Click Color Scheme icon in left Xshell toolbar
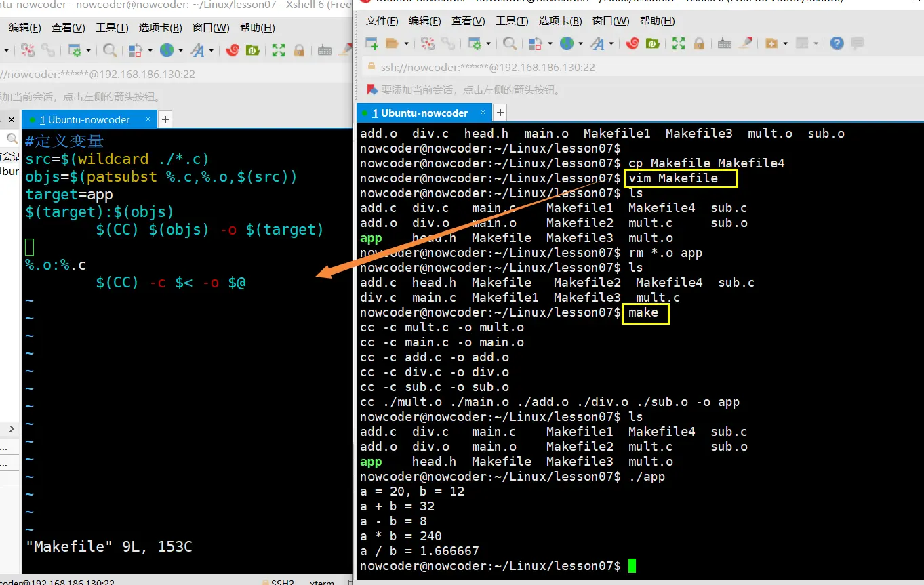Screen dimensions: 924x585 click(135, 50)
